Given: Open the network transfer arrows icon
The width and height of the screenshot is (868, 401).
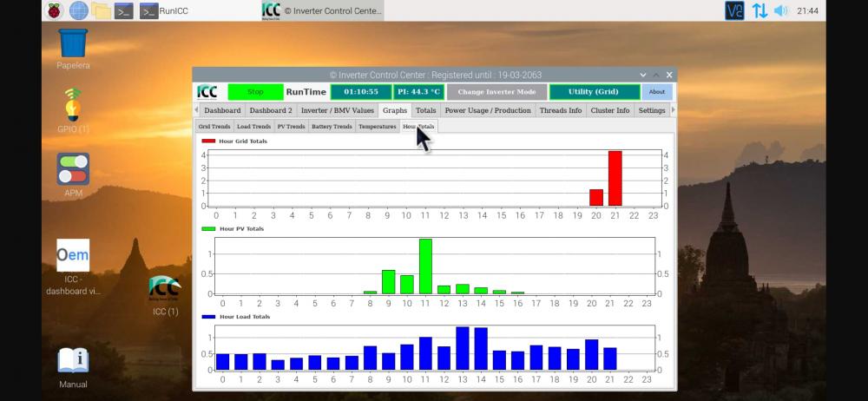Looking at the screenshot, I should 759,10.
